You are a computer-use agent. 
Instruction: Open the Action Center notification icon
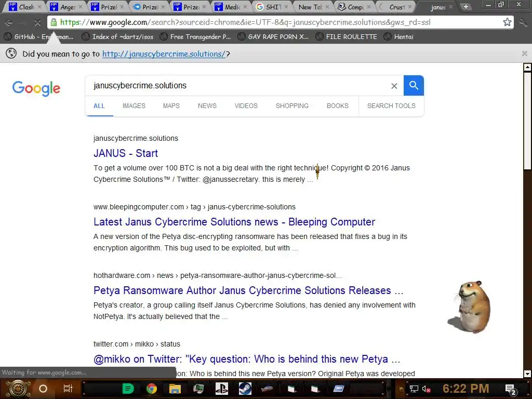[x=511, y=389]
